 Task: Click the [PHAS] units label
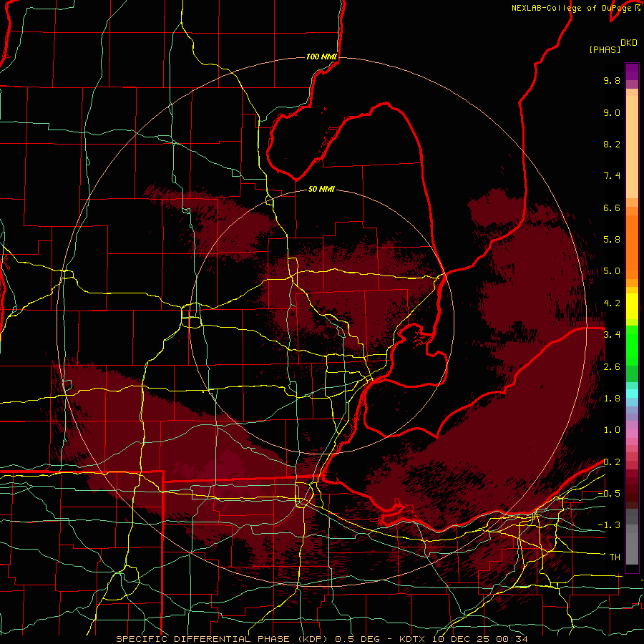tap(605, 49)
